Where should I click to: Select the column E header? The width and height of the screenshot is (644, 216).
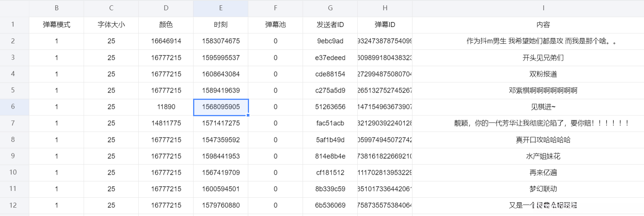[220, 8]
